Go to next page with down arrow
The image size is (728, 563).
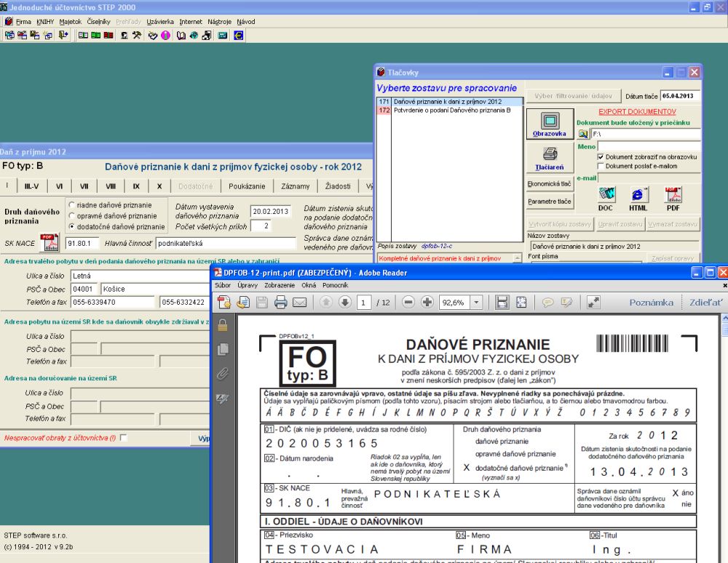coord(345,303)
